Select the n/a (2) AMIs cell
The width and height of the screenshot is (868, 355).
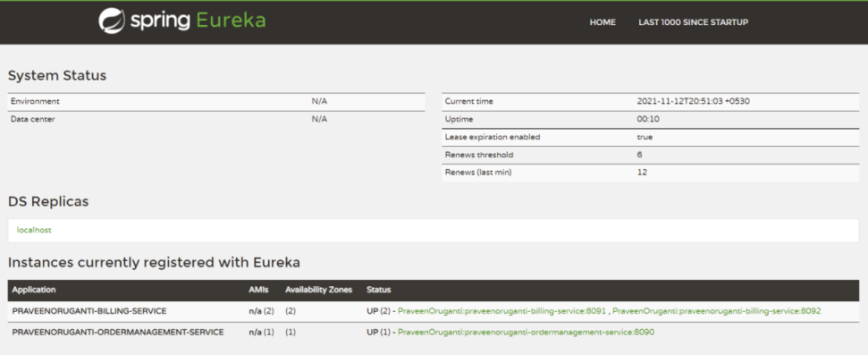[x=261, y=311]
